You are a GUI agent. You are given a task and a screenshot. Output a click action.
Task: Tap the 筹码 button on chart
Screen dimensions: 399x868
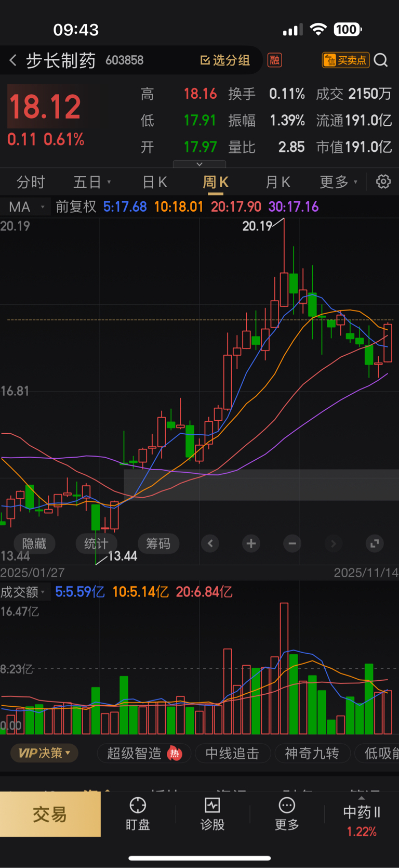pos(158,543)
